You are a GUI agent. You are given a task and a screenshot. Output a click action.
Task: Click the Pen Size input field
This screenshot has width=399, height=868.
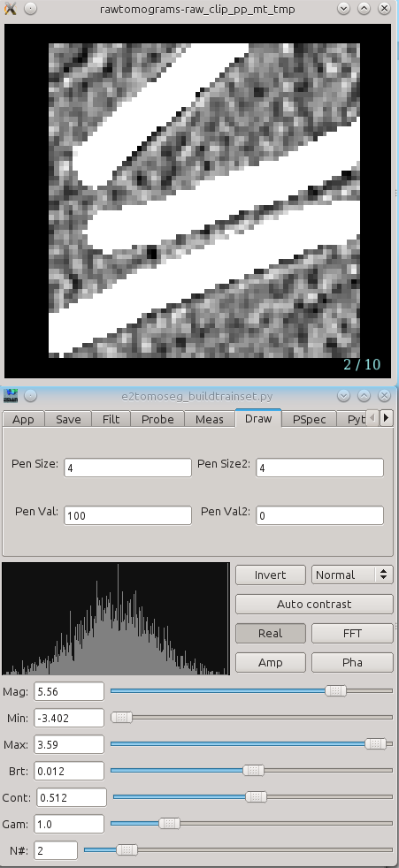click(127, 468)
